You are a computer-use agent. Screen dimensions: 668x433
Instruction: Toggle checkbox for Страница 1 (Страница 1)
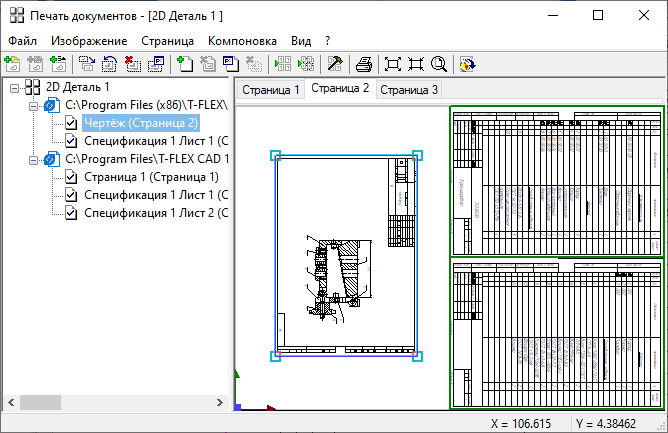click(71, 177)
